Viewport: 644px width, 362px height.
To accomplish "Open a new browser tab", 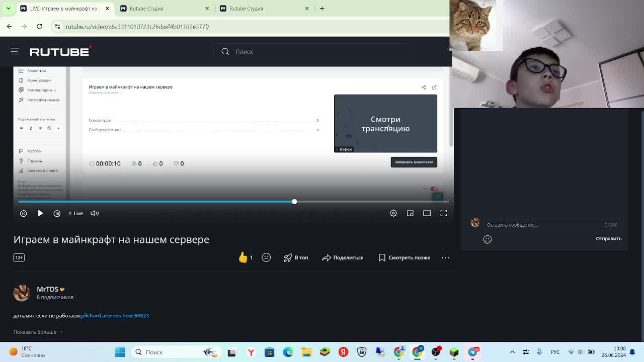I will [322, 9].
